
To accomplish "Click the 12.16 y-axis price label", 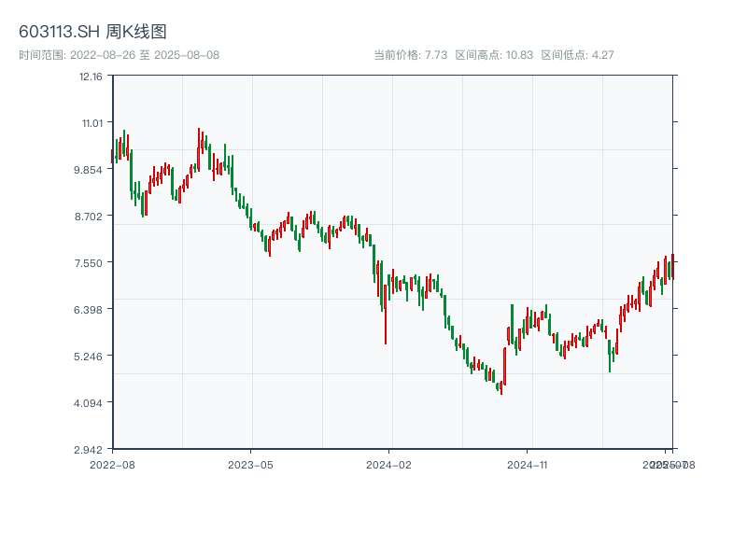I will pyautogui.click(x=91, y=77).
